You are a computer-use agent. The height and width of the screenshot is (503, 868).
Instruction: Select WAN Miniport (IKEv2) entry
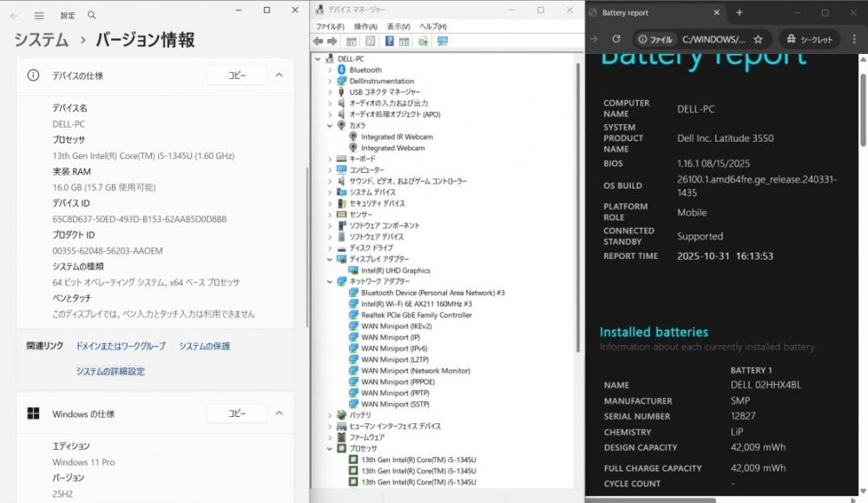pyautogui.click(x=397, y=326)
